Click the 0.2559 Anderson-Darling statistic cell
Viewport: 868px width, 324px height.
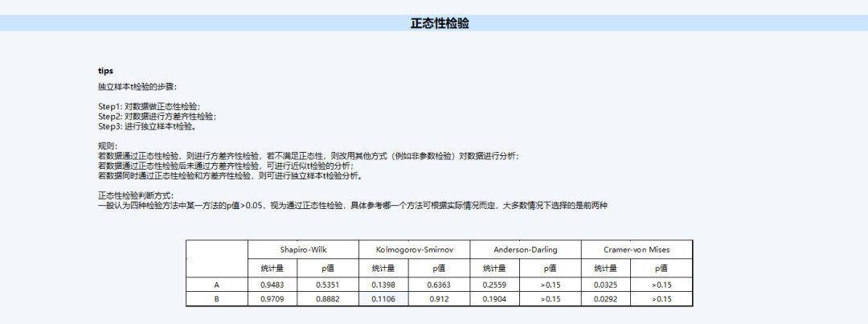point(496,285)
